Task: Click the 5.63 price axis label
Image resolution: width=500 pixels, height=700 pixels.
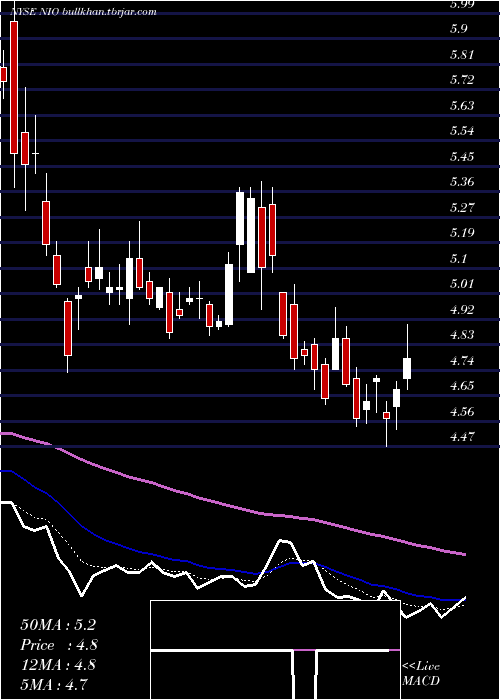Action: click(x=462, y=105)
